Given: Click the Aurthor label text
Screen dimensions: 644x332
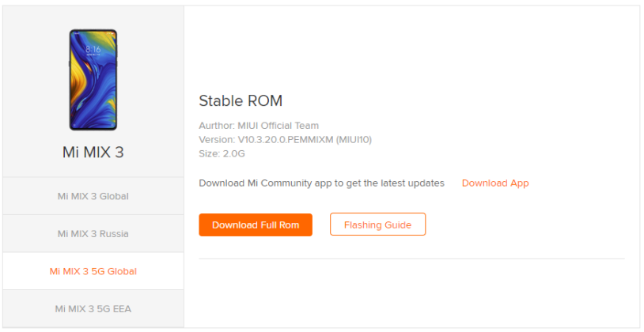Looking at the screenshot, I should 217,126.
